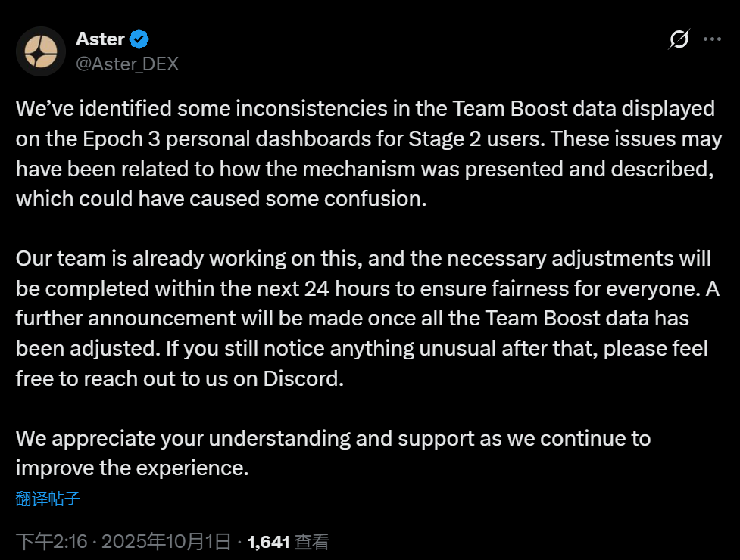Open Aster's round profile avatar
Viewport: 740px width, 560px height.
41,51
